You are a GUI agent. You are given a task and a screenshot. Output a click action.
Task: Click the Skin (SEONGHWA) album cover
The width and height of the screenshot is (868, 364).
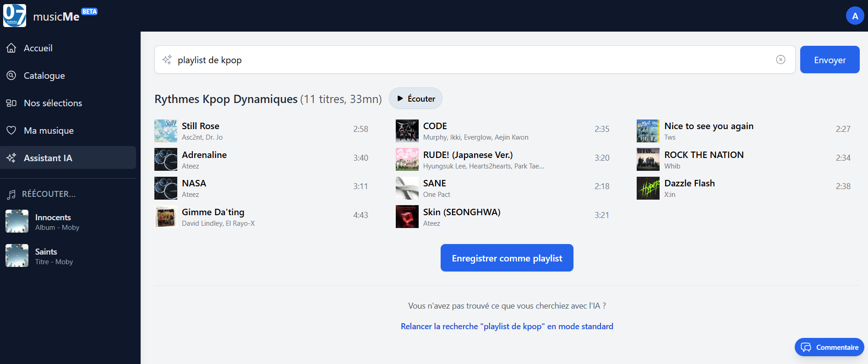point(407,217)
